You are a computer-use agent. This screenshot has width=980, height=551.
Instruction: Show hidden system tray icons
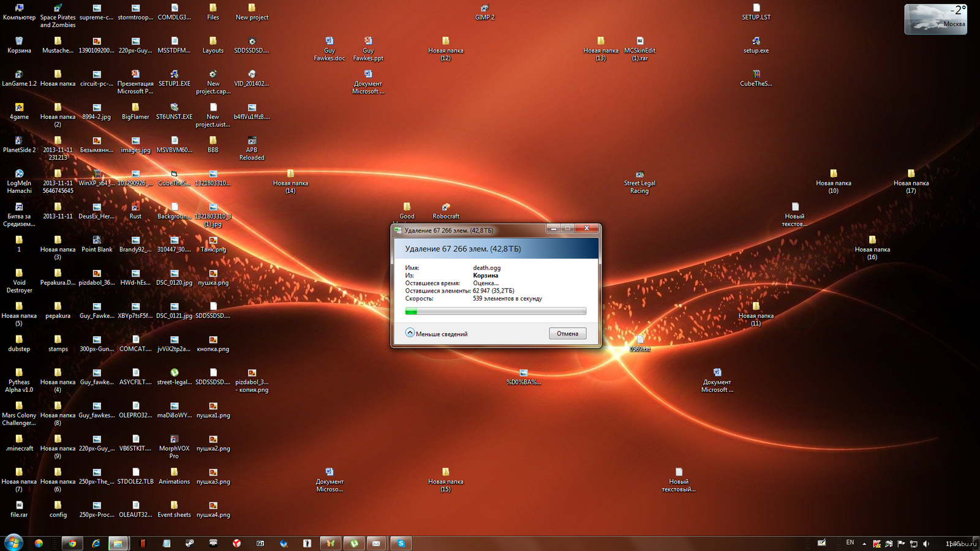pos(864,544)
